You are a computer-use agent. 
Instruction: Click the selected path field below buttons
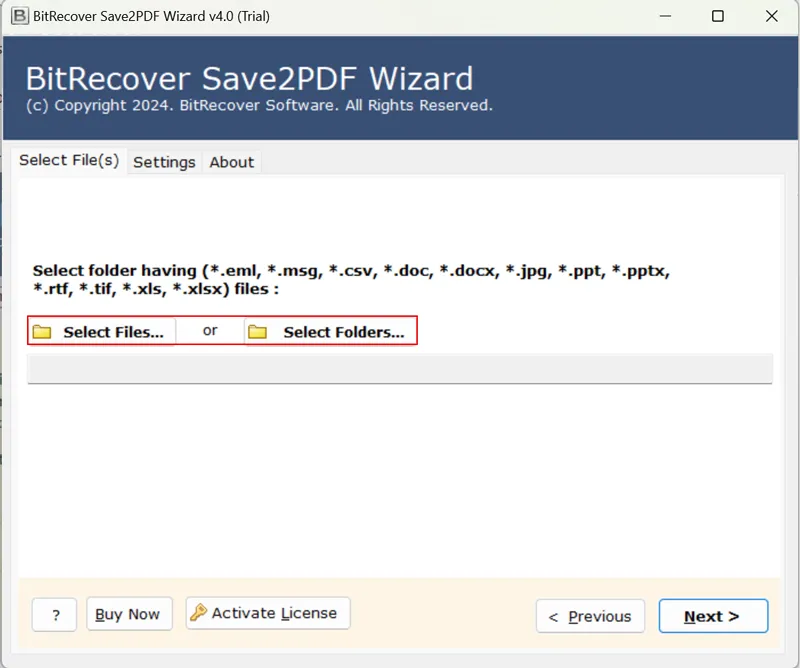tap(400, 368)
